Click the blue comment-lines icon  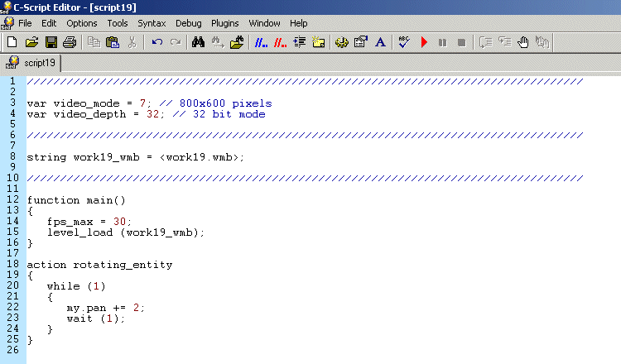(261, 41)
